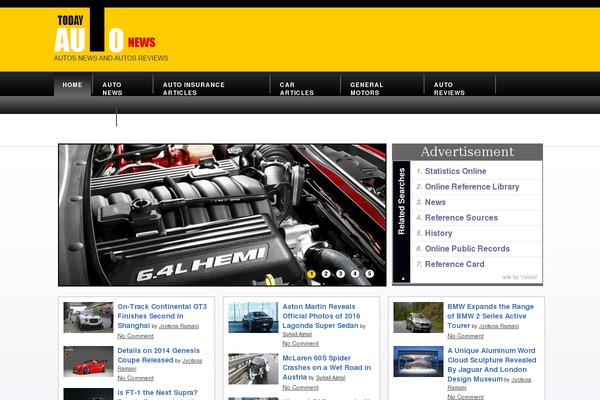This screenshot has width=600, height=400.
Task: Click the 6.4L HEMI engine slide image
Action: (222, 215)
